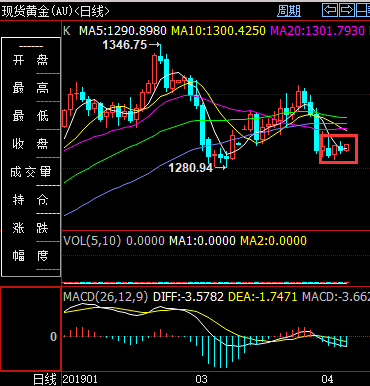
Task: Select the 开盘 field in the info panel
Action: pyautogui.click(x=31, y=60)
